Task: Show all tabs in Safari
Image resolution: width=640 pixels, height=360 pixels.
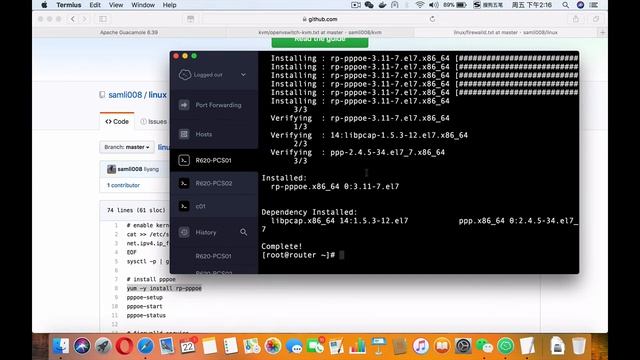Action: [596, 19]
